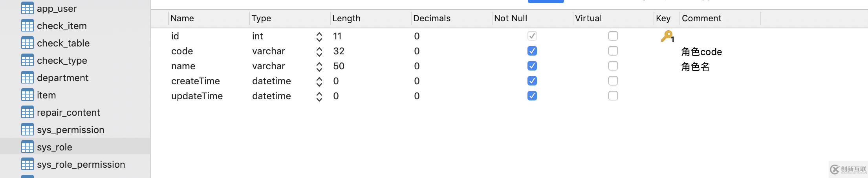Click the check_item table icon
This screenshot has height=178, width=868.
[x=27, y=26]
